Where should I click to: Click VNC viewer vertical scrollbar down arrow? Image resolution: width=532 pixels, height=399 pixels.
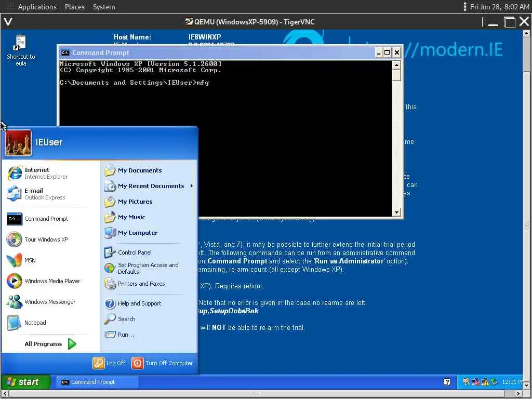pos(526,385)
